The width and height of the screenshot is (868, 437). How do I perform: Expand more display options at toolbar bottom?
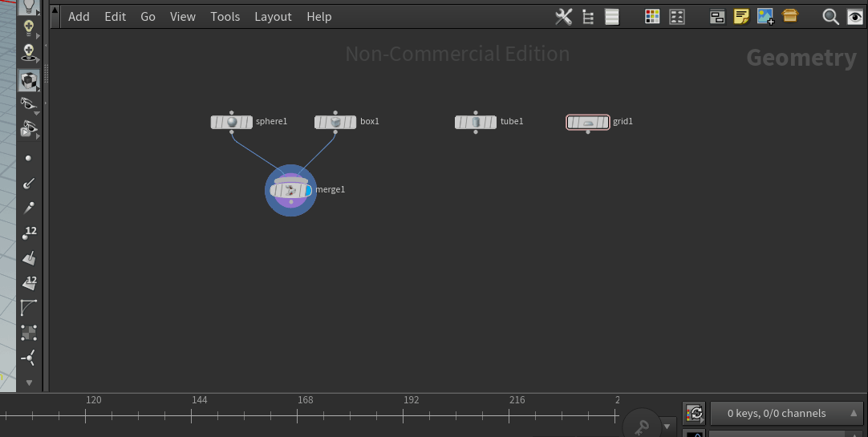(x=30, y=382)
